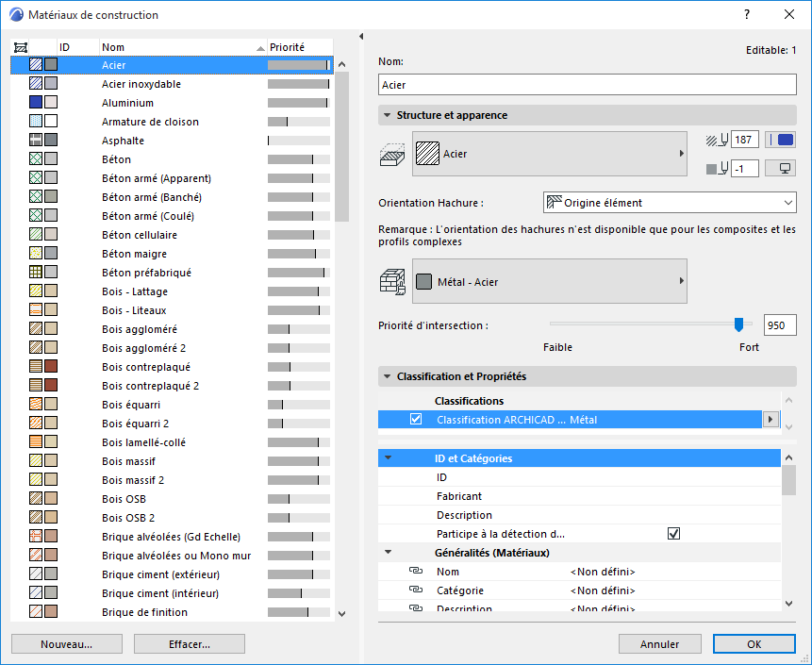812x665 pixels.
Task: Click the Annuler button
Action: (660, 644)
